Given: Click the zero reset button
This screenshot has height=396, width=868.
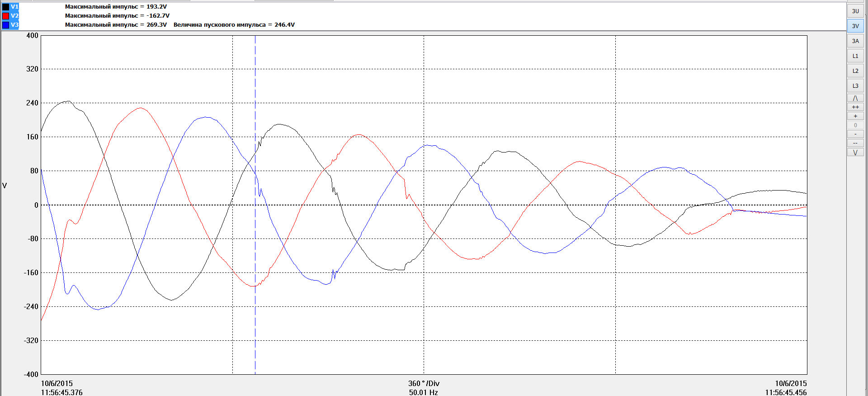Looking at the screenshot, I should click(855, 125).
